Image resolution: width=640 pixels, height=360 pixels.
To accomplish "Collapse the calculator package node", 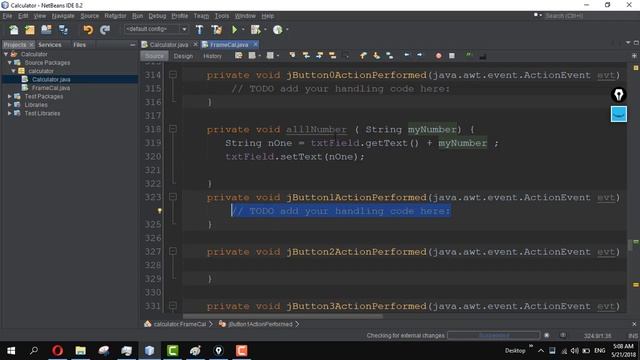I will pyautogui.click(x=13, y=71).
